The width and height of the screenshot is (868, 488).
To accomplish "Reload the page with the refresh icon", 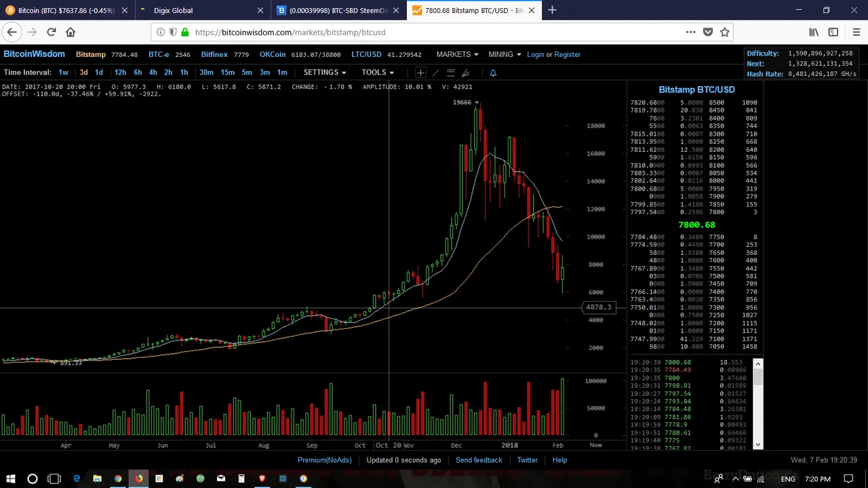I will (51, 32).
